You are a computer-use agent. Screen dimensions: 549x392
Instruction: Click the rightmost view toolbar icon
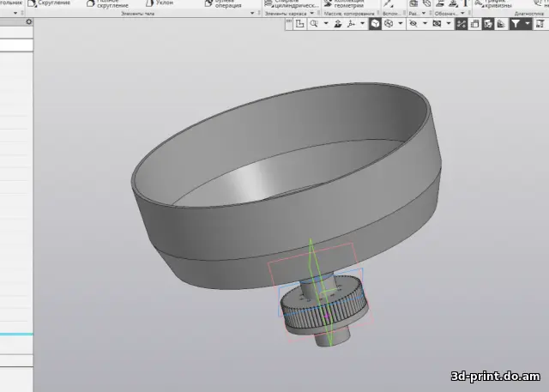(x=540, y=24)
